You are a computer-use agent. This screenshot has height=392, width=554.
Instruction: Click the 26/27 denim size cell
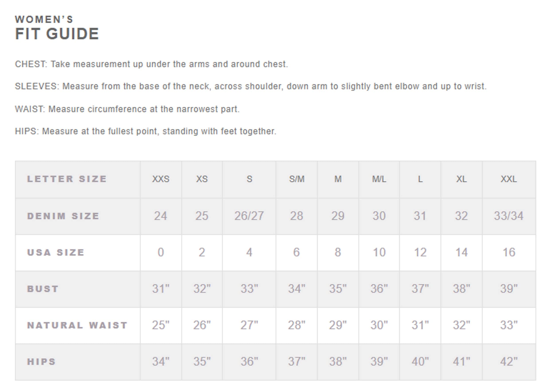[249, 216]
